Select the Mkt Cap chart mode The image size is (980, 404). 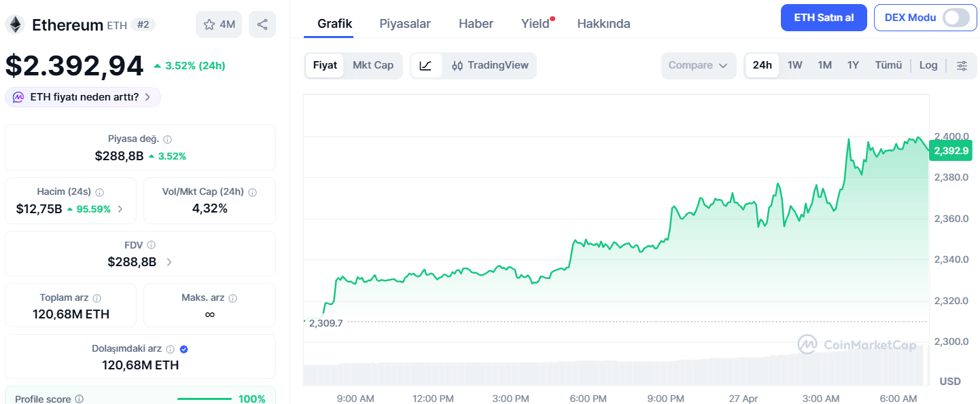pos(373,66)
